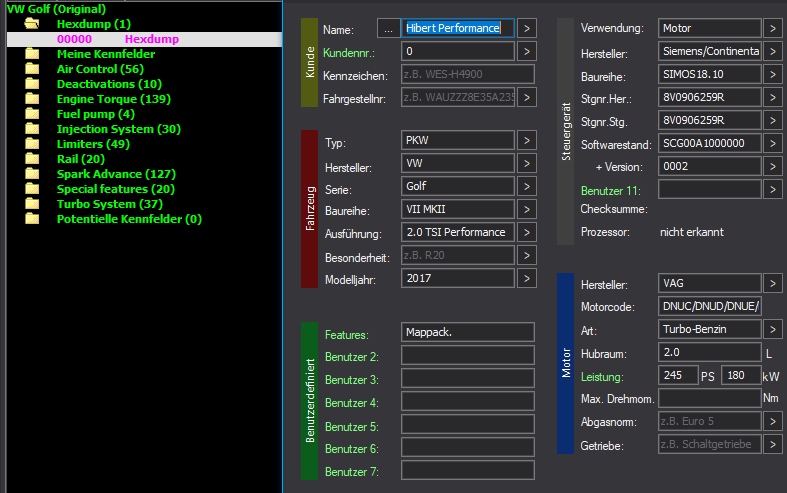The height and width of the screenshot is (493, 787).
Task: Click the Leistung kW field showing 180
Action: tap(741, 376)
